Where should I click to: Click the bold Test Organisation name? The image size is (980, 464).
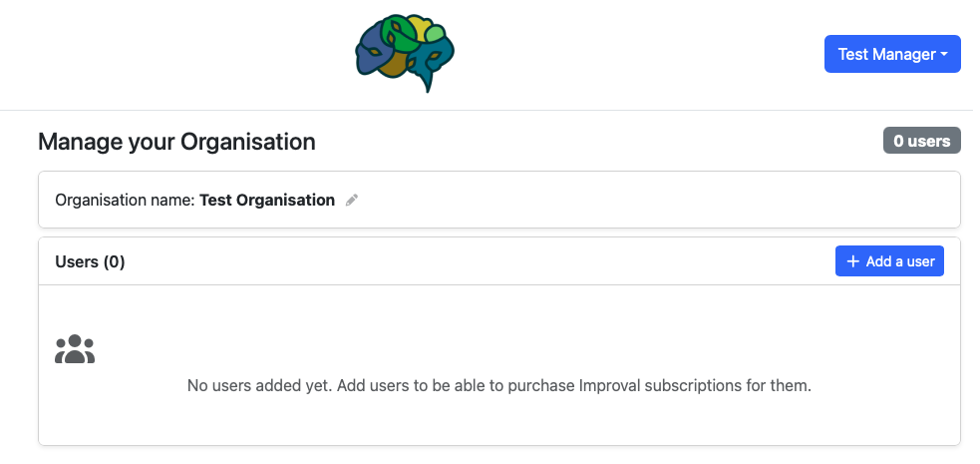point(267,200)
